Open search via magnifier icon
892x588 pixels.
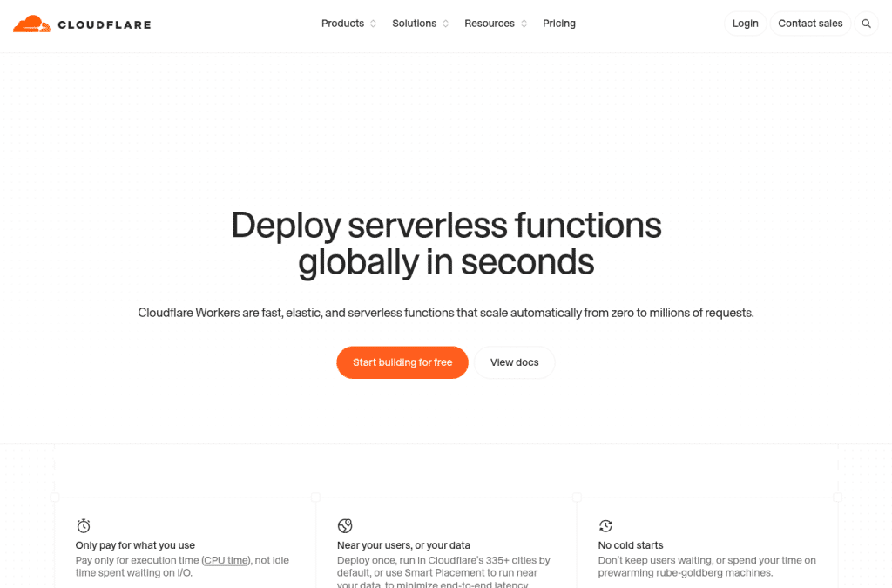867,24
